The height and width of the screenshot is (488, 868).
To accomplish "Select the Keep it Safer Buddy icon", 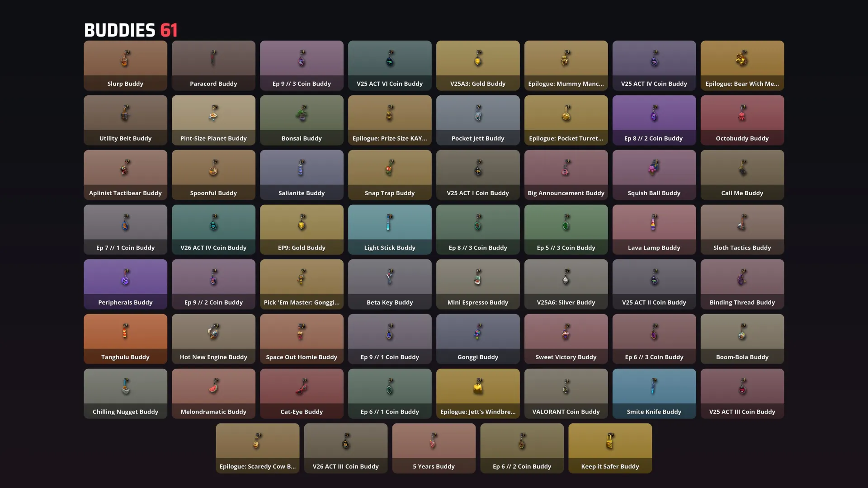I will [x=610, y=441].
